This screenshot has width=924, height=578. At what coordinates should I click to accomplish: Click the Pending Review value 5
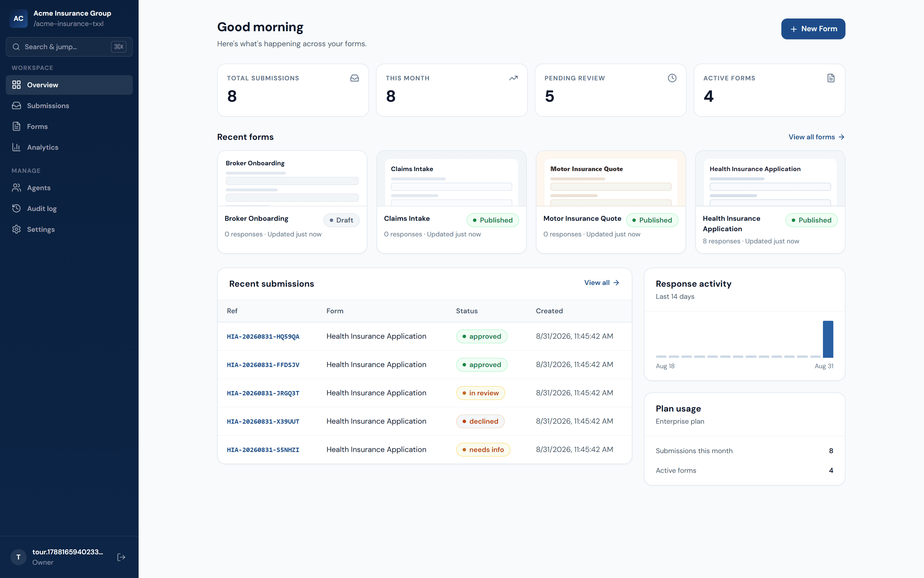[x=549, y=96]
